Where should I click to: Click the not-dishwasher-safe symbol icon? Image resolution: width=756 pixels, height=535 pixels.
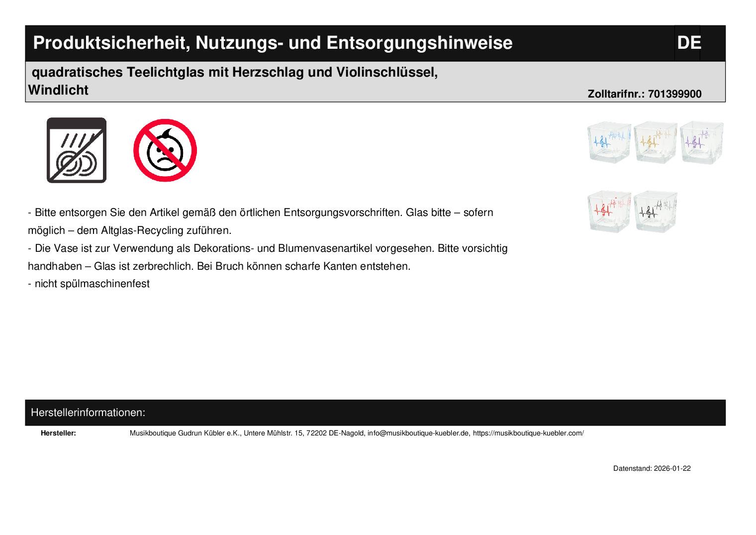coord(76,150)
